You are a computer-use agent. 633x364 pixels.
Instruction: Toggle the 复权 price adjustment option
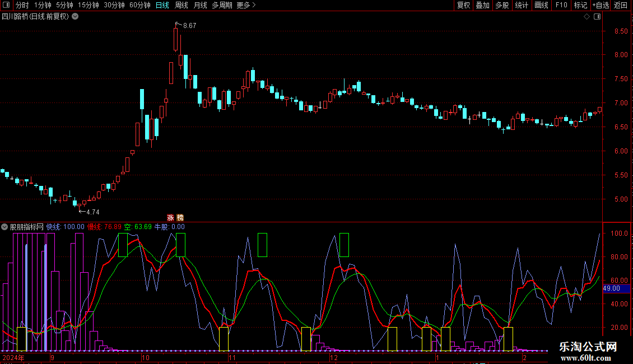click(463, 6)
